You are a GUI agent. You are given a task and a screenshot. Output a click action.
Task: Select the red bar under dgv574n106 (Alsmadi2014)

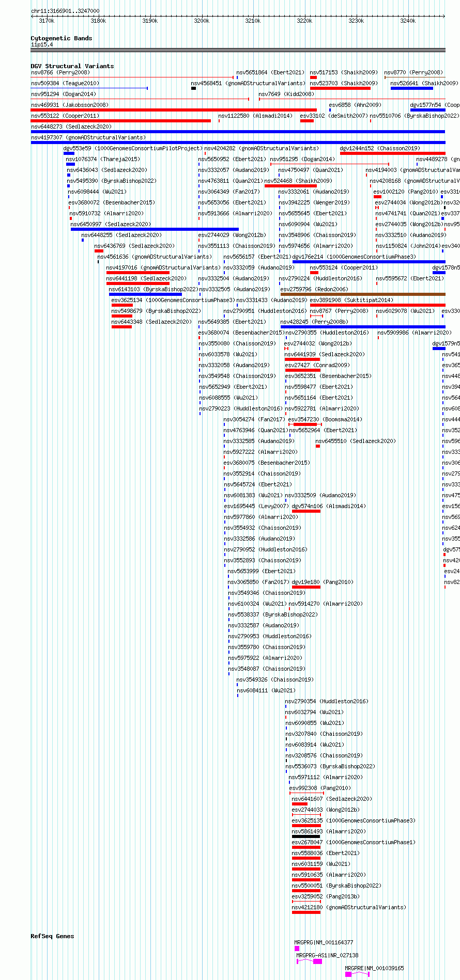[306, 511]
